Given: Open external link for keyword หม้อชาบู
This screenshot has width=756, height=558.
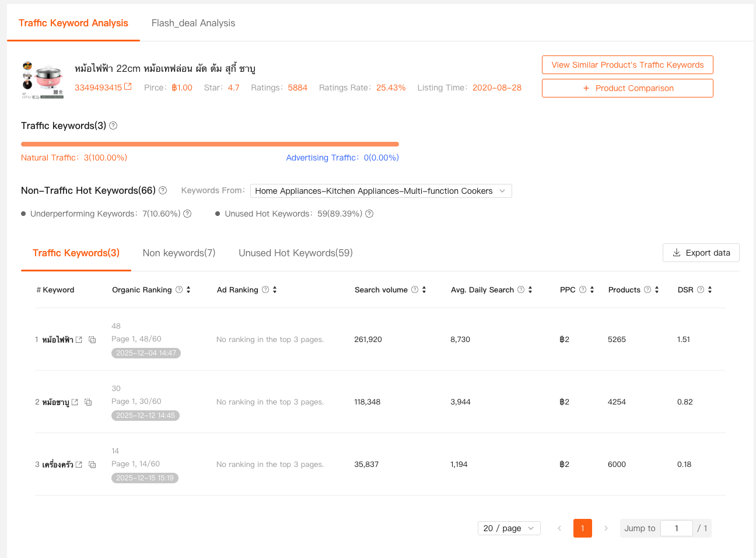Looking at the screenshot, I should [75, 402].
